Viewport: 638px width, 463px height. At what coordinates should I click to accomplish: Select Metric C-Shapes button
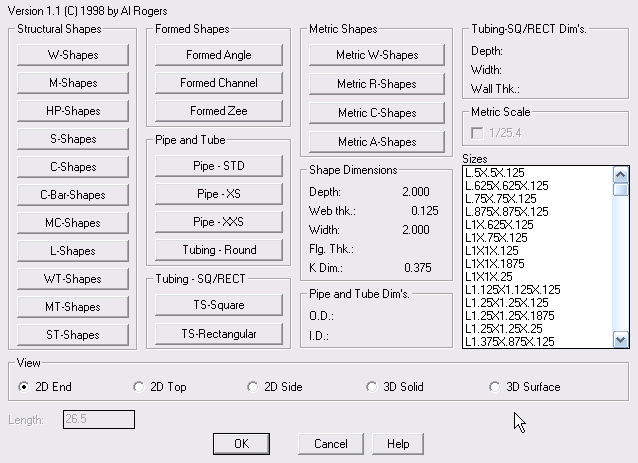(x=377, y=113)
